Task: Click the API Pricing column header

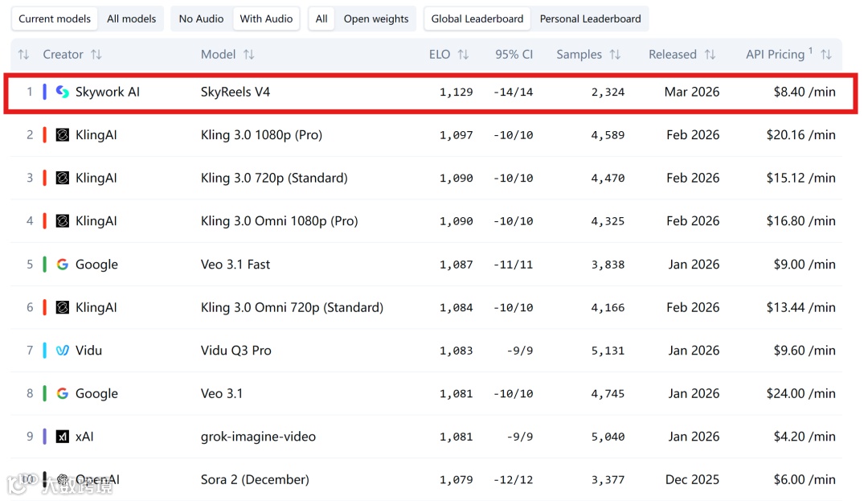Action: 775,54
